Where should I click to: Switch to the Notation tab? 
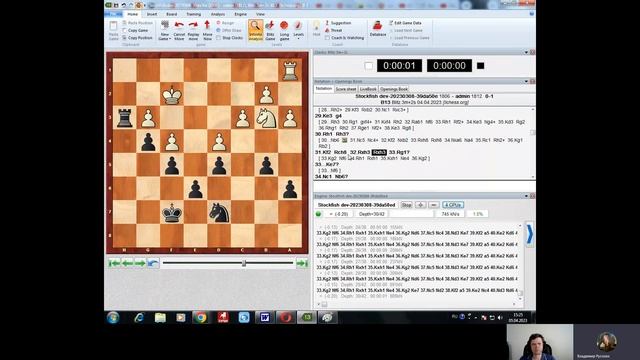324,89
